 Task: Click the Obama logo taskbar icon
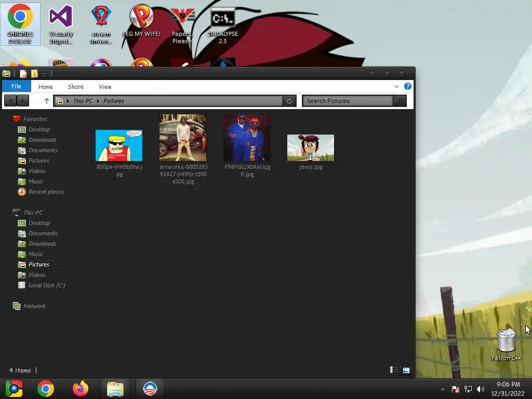coord(150,389)
